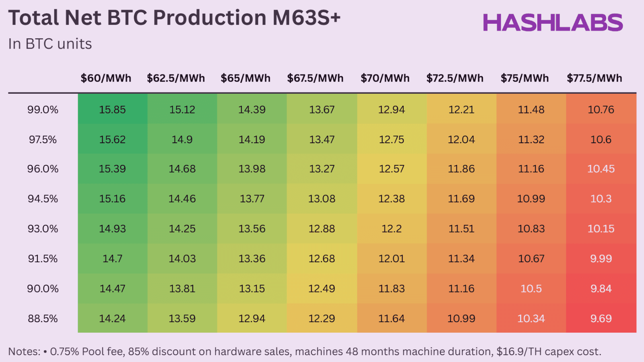Click the HASHLABS logo
The height and width of the screenshot is (362, 644).
[553, 23]
